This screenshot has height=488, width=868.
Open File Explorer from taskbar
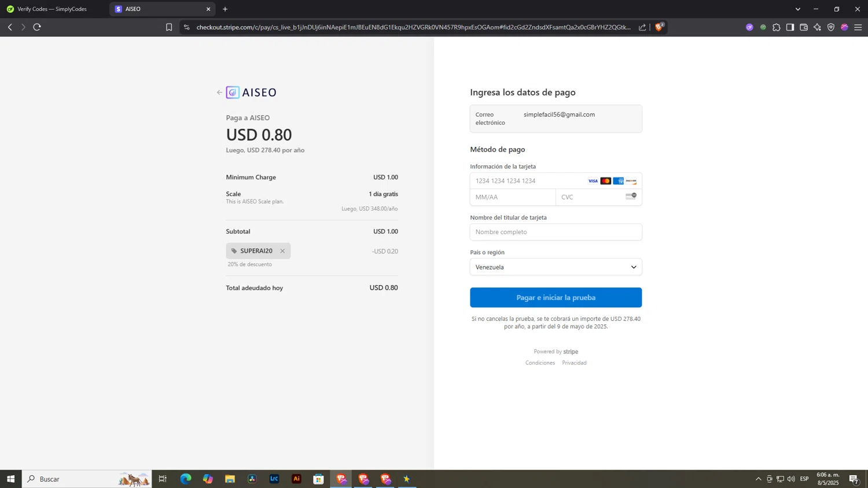pos(230,479)
